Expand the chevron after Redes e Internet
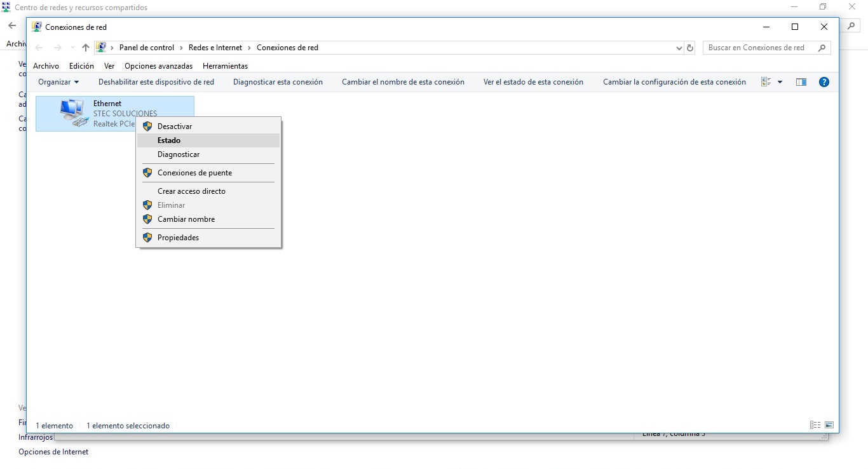Screen dimensions: 868x469 250,48
